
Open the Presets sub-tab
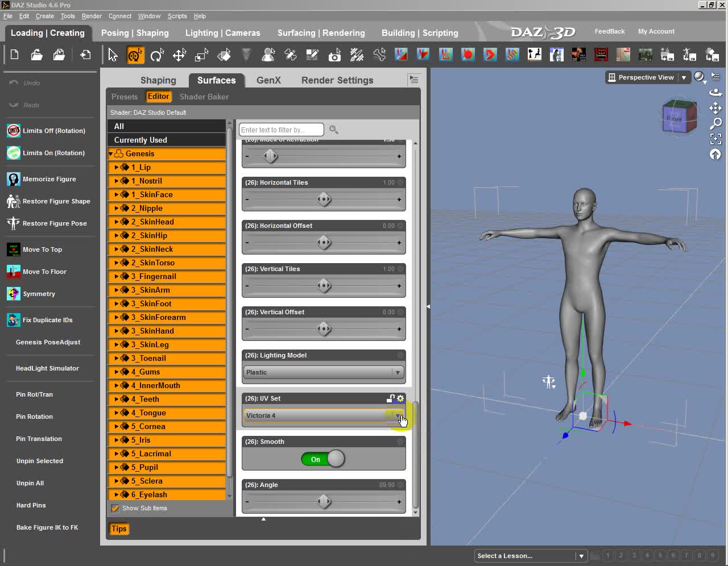[x=125, y=97]
